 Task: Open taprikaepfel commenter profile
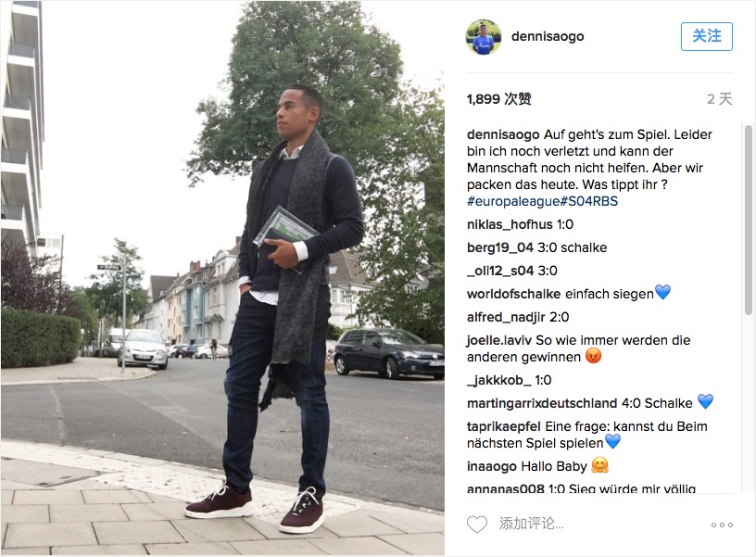pos(503,427)
